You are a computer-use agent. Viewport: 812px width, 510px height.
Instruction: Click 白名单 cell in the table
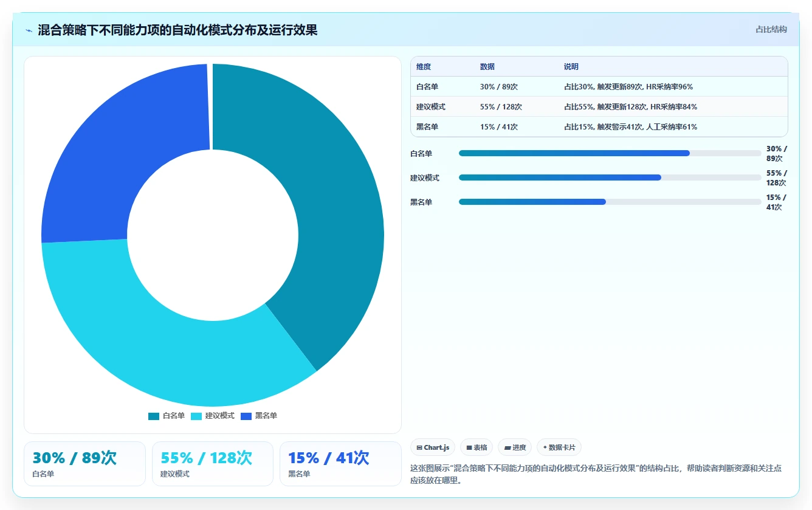(427, 87)
